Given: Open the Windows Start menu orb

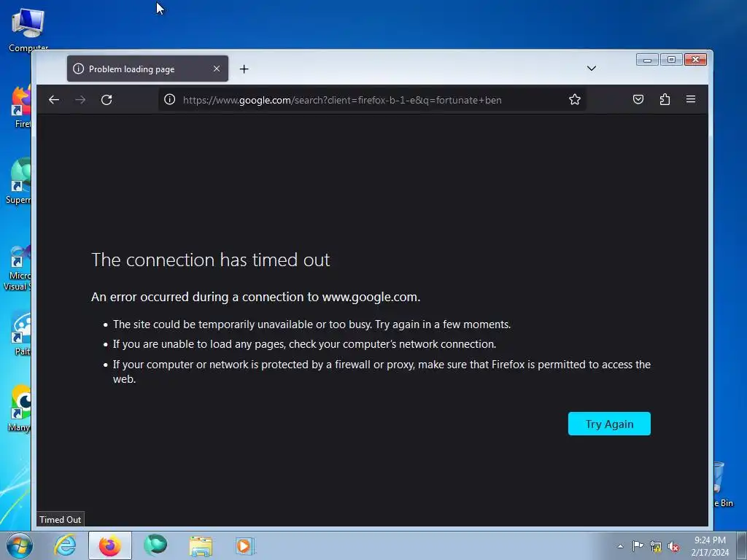Looking at the screenshot, I should pos(19,545).
